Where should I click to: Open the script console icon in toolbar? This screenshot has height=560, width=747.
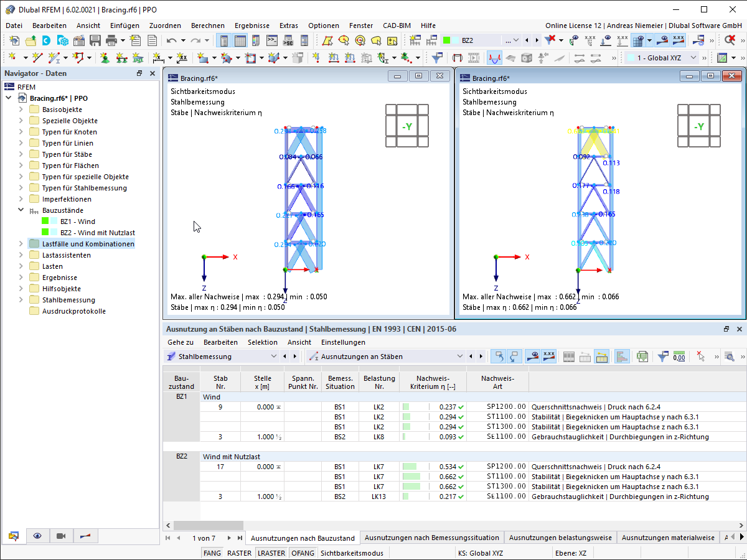click(x=272, y=40)
